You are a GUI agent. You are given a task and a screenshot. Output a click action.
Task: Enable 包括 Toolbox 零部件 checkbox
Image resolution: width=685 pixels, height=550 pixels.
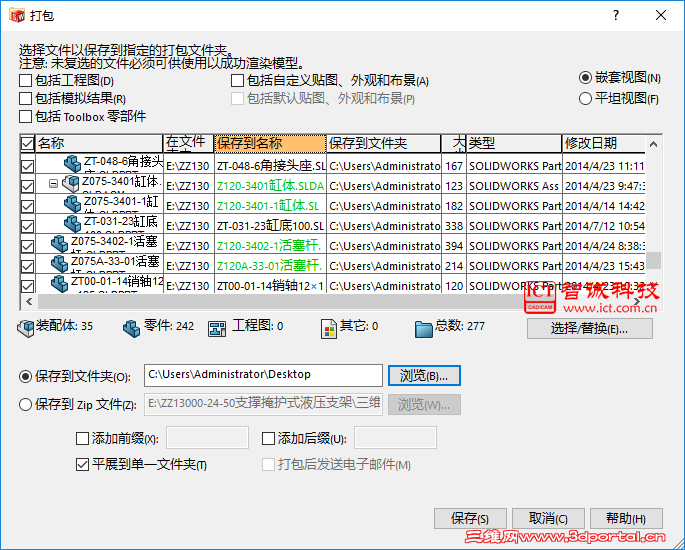click(25, 116)
